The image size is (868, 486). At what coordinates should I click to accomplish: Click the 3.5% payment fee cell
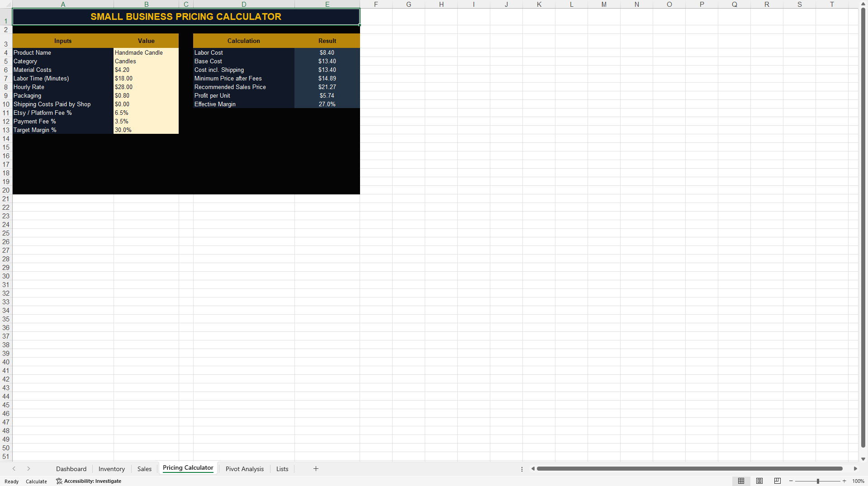146,121
